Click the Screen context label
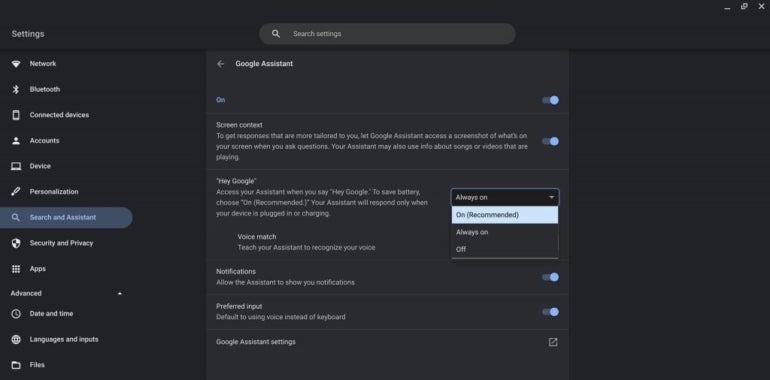 (239, 125)
